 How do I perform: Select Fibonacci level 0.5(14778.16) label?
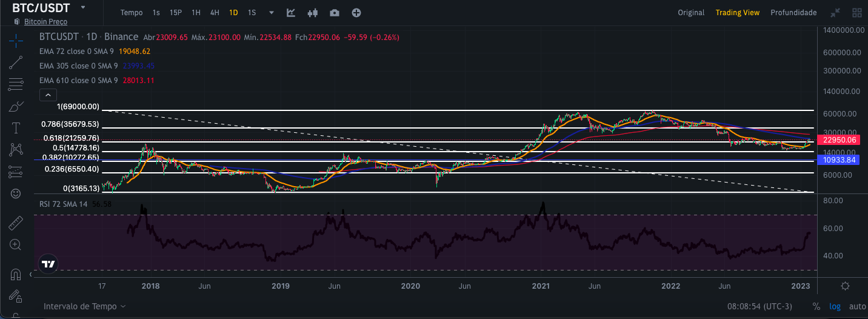(x=76, y=147)
